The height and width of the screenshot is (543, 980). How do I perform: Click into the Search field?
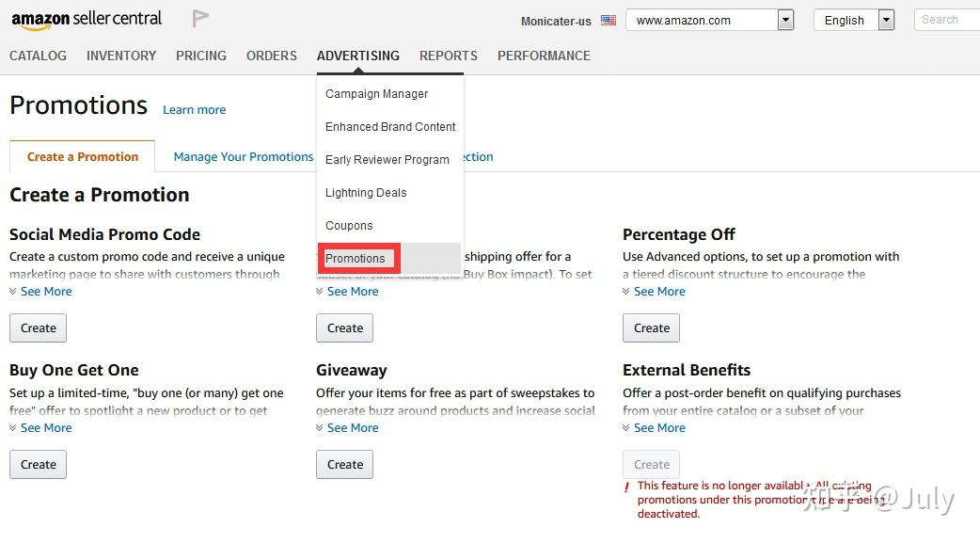click(945, 20)
